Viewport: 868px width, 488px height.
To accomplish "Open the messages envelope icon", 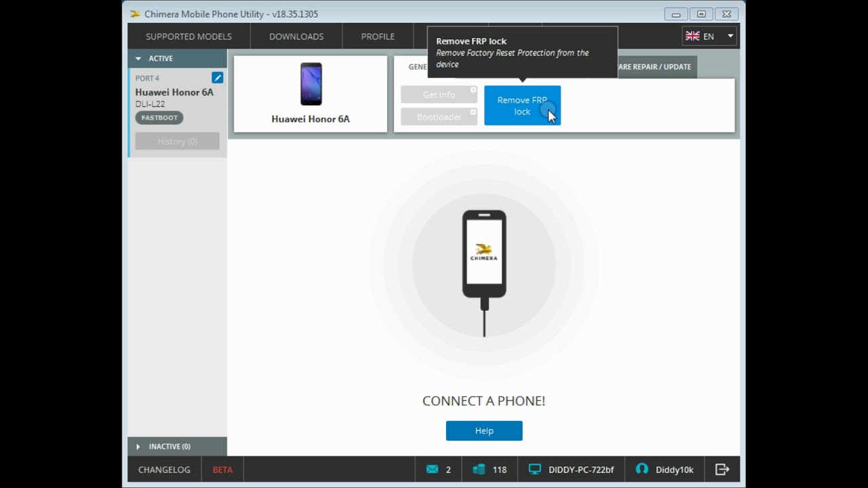I will (x=432, y=469).
